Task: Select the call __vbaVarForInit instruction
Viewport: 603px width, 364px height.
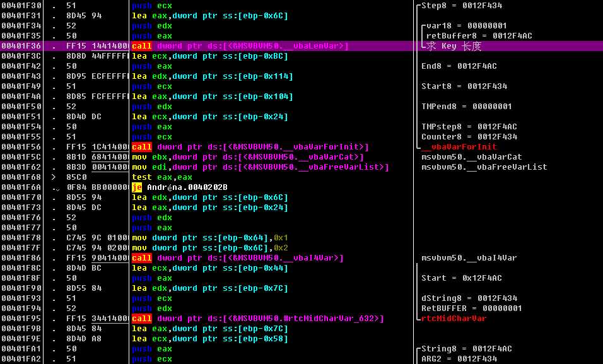Action: tap(250, 147)
